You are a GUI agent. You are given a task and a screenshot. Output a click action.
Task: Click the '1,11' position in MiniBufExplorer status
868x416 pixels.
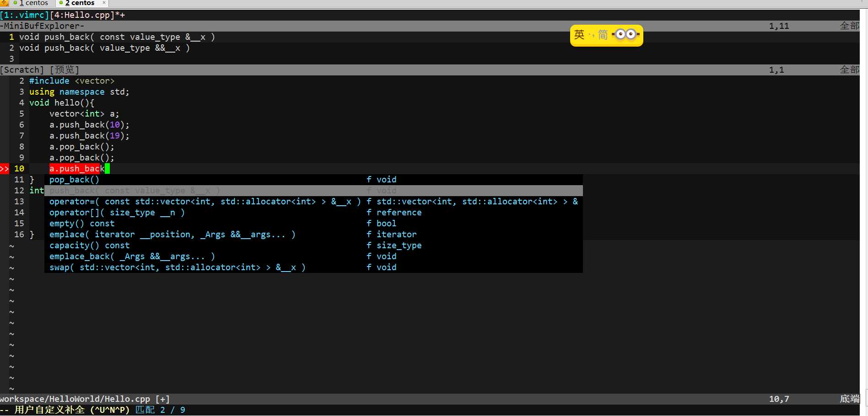[x=779, y=26]
